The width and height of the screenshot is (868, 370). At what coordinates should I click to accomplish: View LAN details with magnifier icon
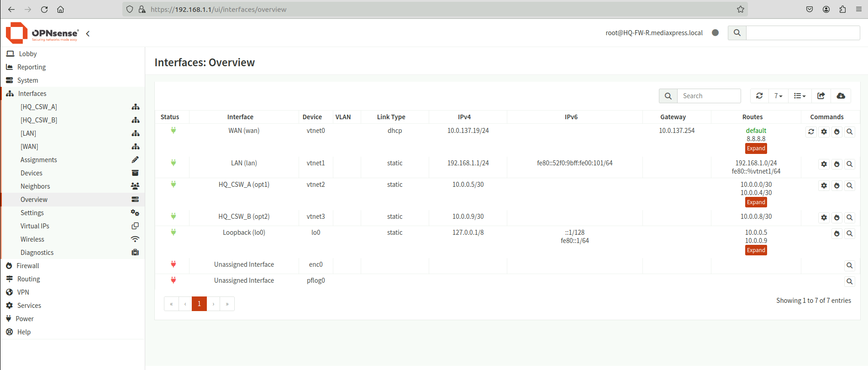[849, 164]
